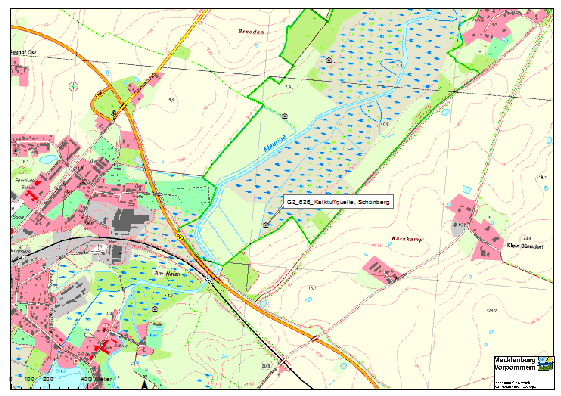561x396 pixels.
Task: Click the Mecklenburg-Vorpommern coat of arms logo
Action: [x=545, y=364]
